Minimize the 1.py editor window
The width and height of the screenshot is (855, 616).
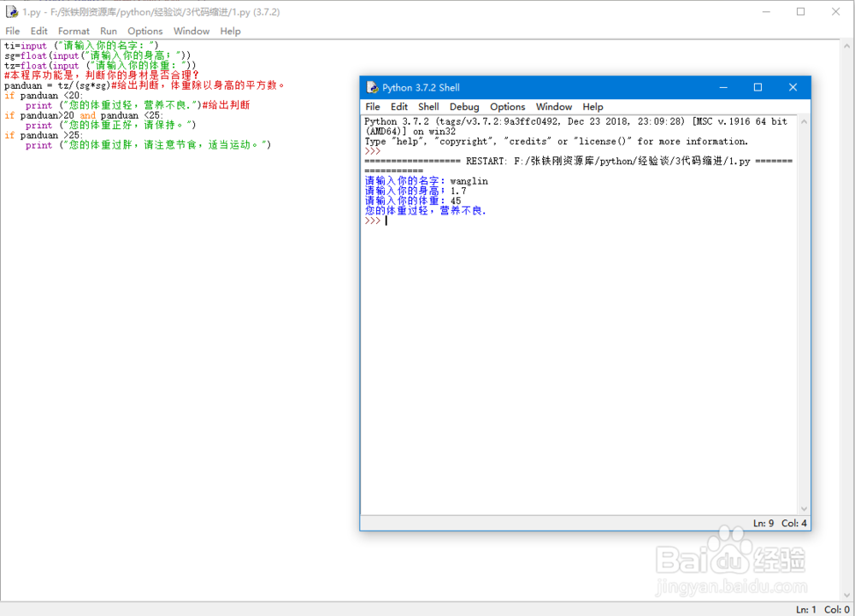pos(766,11)
